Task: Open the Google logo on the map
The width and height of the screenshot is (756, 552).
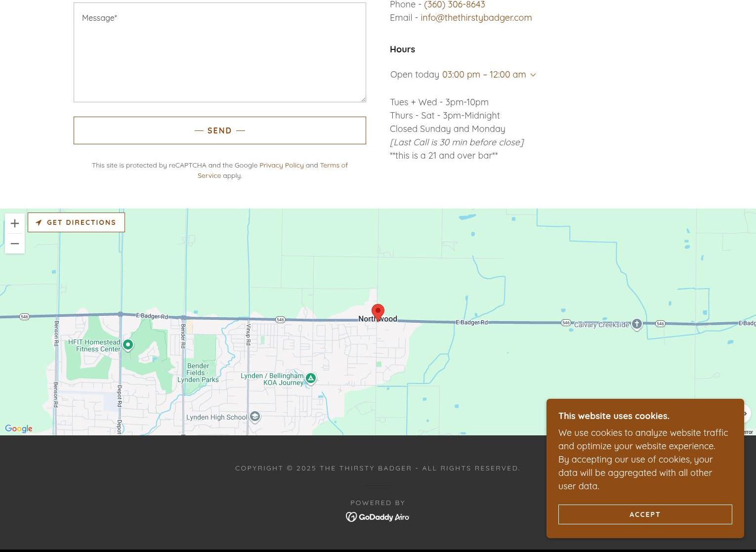Action: pos(19,428)
